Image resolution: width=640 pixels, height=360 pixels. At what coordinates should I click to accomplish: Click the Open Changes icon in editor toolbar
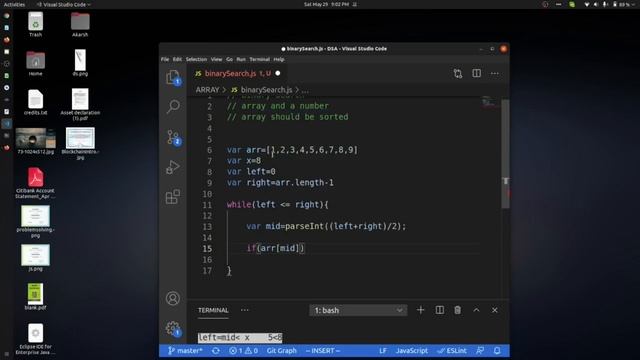tap(458, 73)
